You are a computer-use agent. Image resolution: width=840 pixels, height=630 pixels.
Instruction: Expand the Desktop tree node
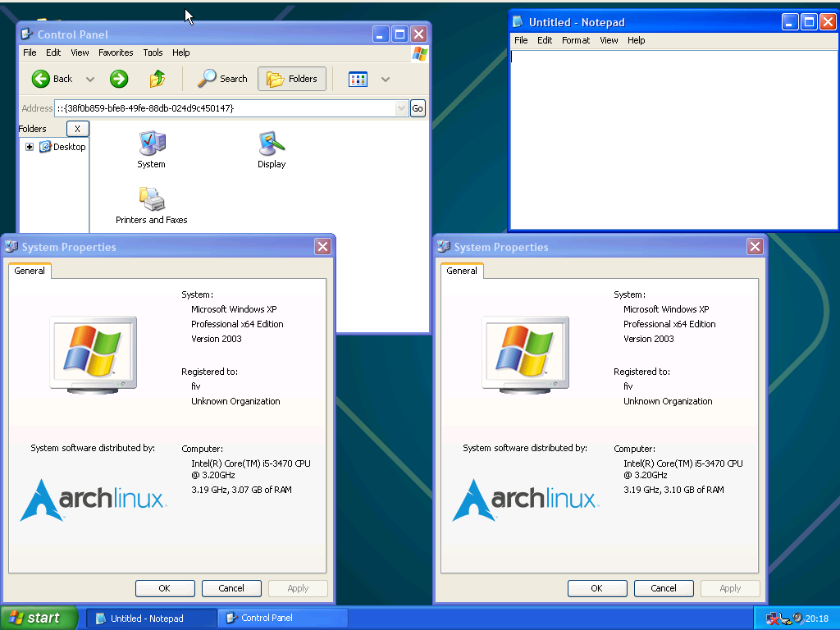coord(30,147)
